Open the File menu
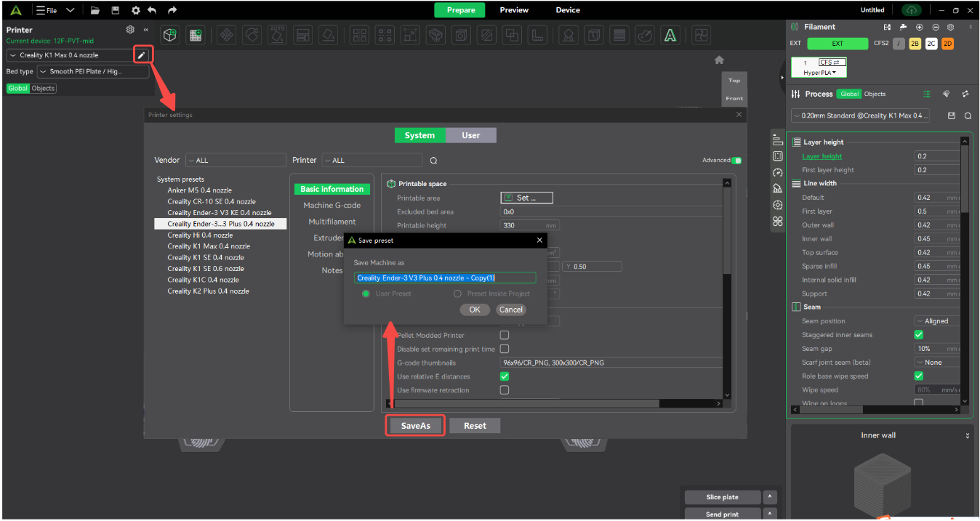Viewport: 980px width, 521px height. [x=47, y=10]
